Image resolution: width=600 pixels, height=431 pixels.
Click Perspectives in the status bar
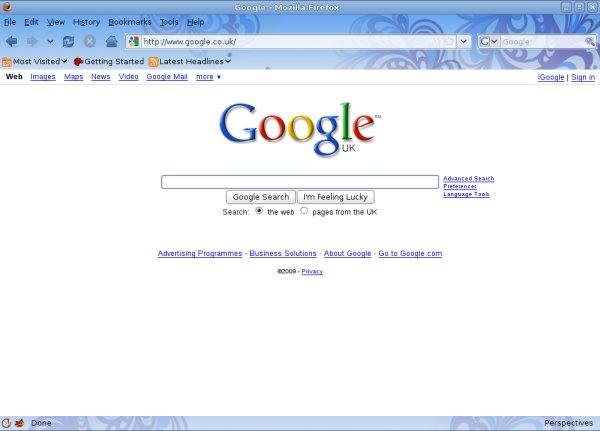click(x=569, y=423)
